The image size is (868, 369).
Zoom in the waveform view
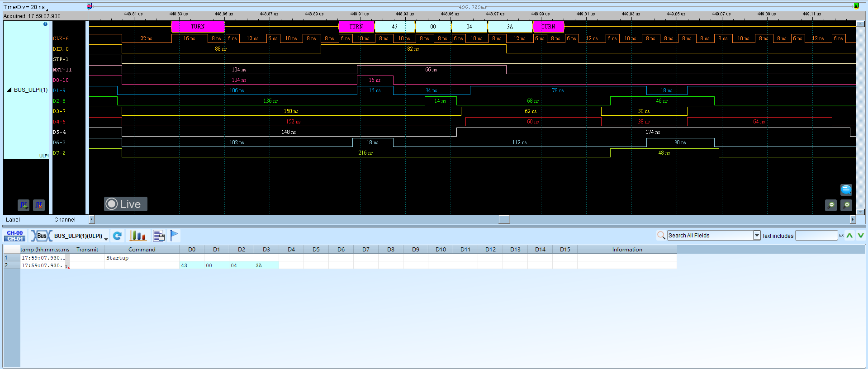pos(846,205)
